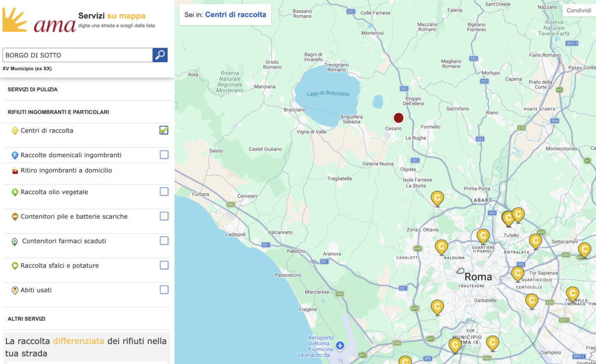This screenshot has width=596, height=364.
Task: Collapse Rifiuti ingombranti e particolari section
Action: [x=58, y=112]
